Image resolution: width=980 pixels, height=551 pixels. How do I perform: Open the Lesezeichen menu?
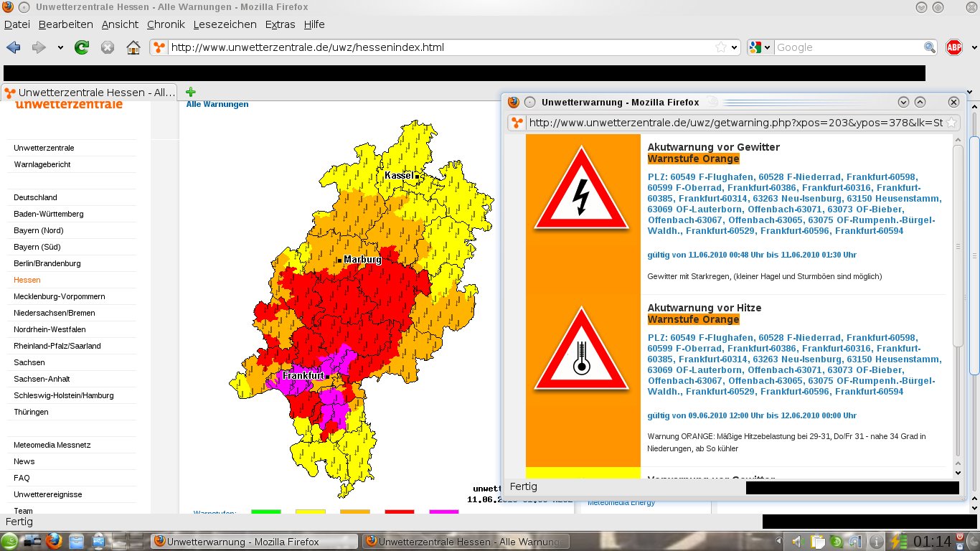coord(225,24)
